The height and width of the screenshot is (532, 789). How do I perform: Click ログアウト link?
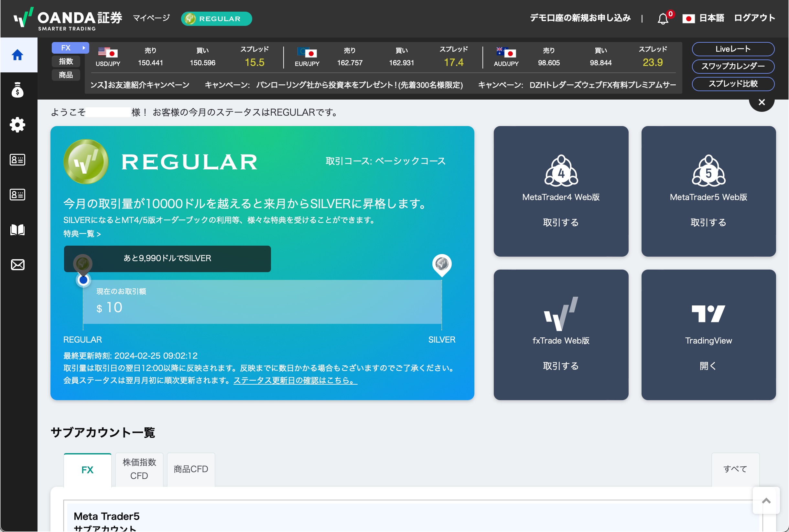[754, 18]
